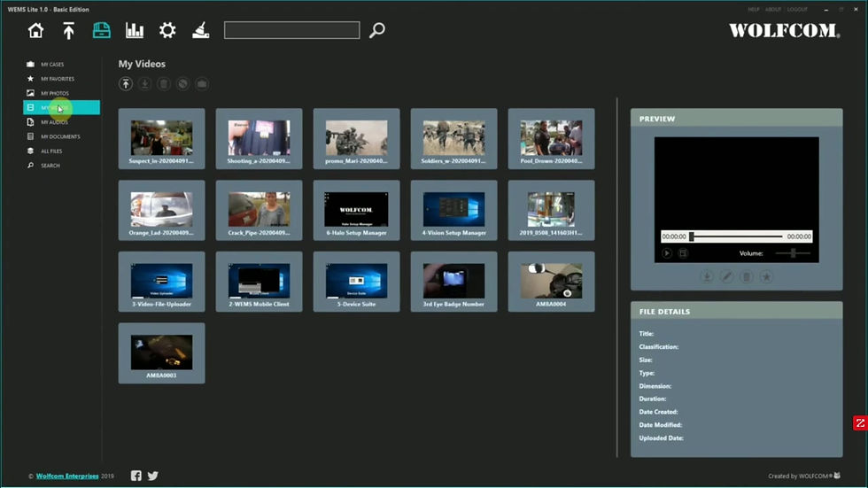
Task: Click the preview edit pencil icon
Action: 727,276
